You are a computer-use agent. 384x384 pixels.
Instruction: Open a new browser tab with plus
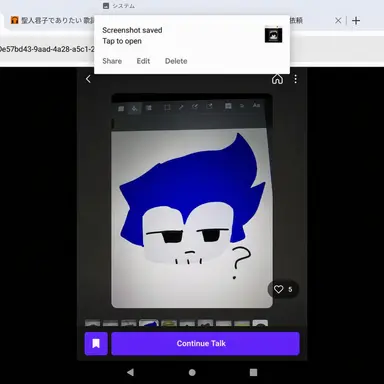(356, 21)
